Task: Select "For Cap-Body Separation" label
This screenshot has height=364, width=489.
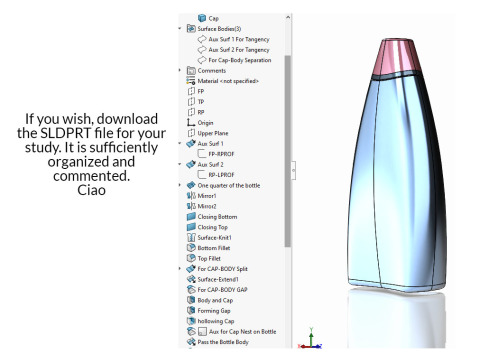Action: click(x=240, y=60)
